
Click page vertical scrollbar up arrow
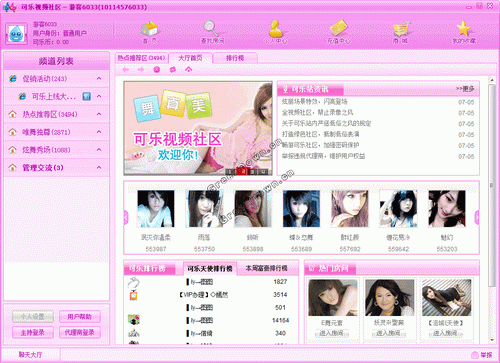coord(492,80)
